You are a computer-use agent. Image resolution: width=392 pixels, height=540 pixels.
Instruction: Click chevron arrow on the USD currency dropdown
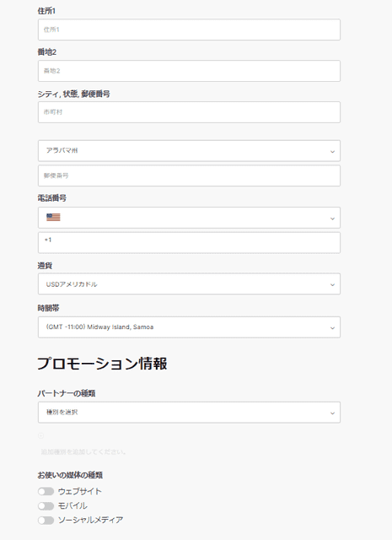click(x=332, y=285)
